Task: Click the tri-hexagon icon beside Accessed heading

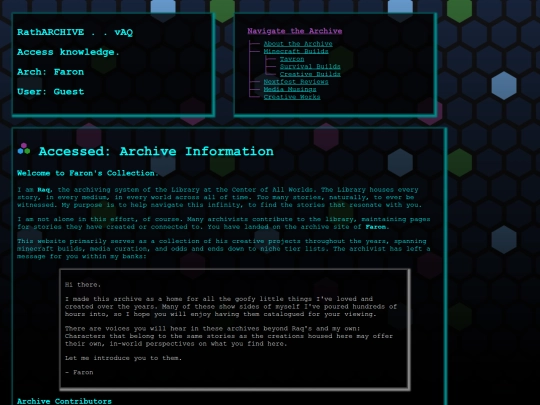Action: (x=24, y=149)
